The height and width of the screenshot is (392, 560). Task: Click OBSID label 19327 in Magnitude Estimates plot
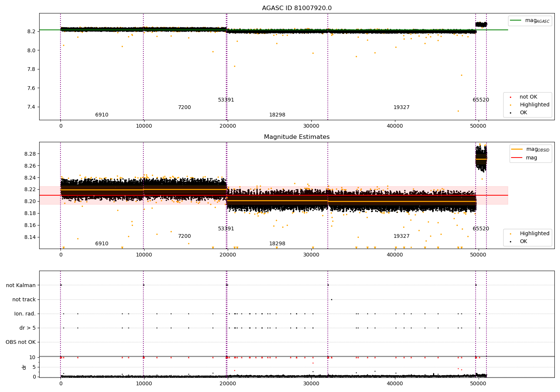pos(401,236)
